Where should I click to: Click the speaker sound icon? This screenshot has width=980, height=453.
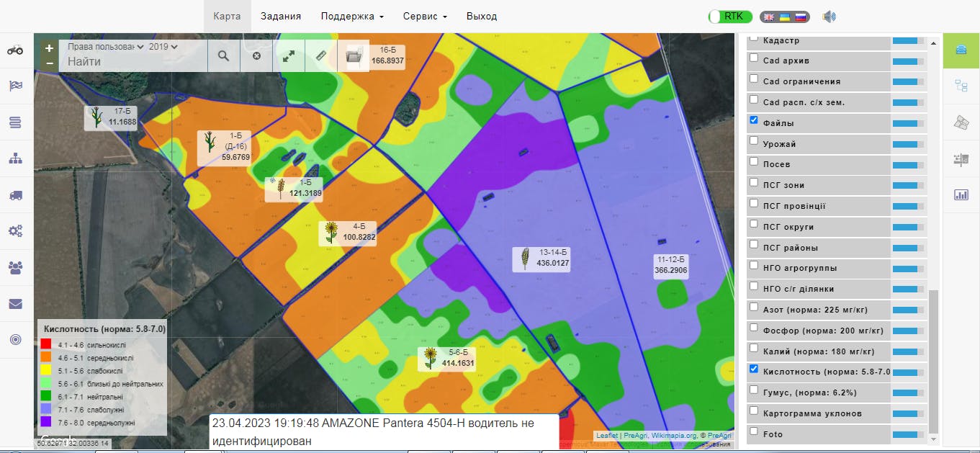[x=829, y=17]
